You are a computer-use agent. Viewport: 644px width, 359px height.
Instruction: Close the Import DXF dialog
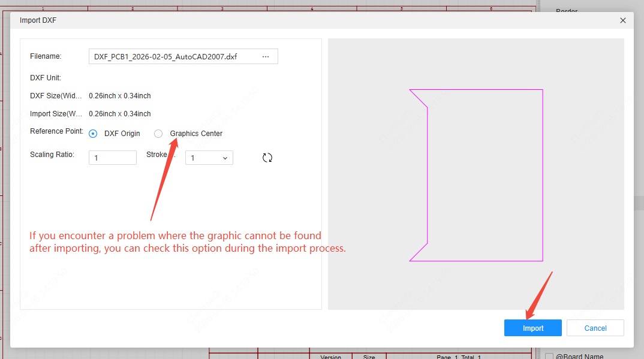(x=622, y=20)
